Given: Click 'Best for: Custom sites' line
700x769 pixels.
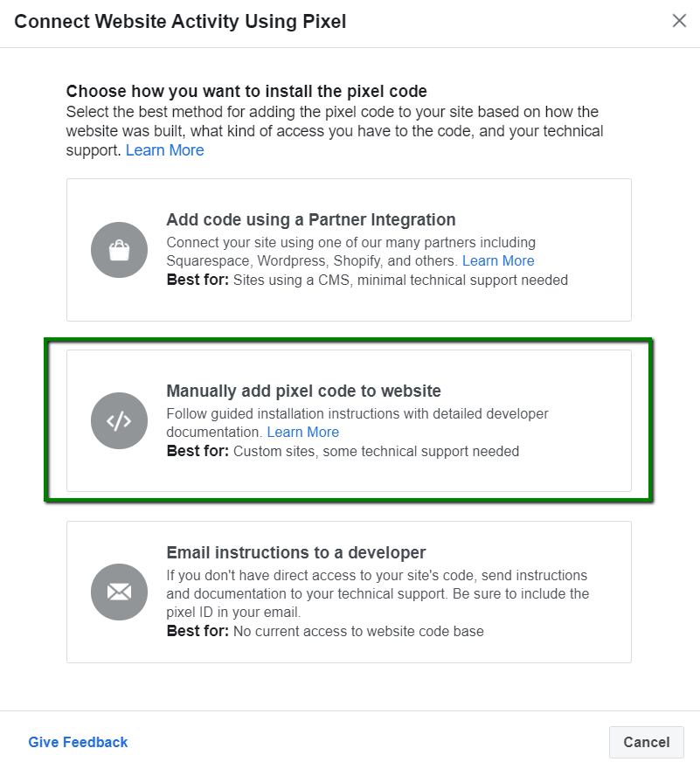Looking at the screenshot, I should tap(343, 452).
